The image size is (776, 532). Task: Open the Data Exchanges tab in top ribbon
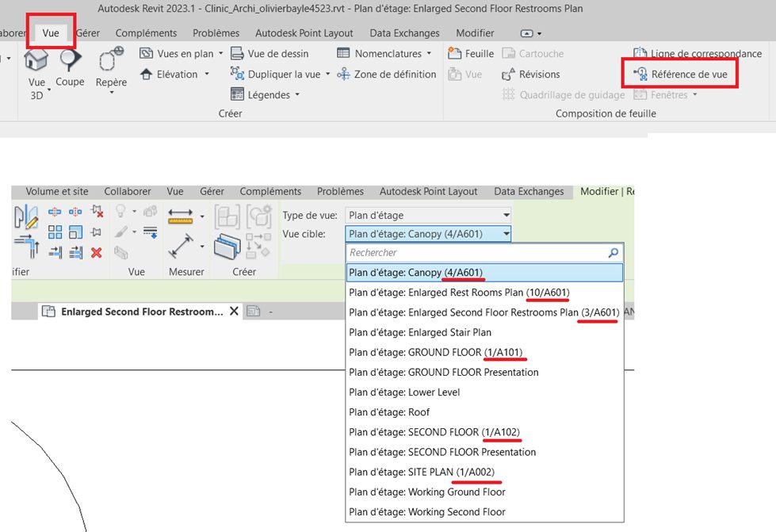[404, 33]
